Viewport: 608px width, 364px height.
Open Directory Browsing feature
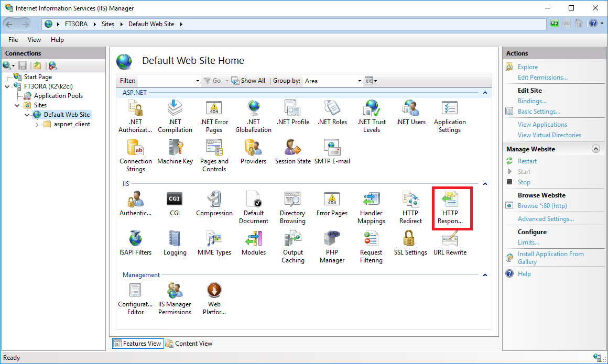click(x=293, y=207)
